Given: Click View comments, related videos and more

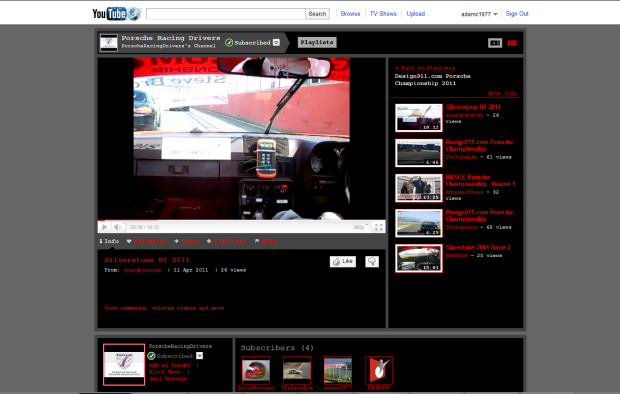Looking at the screenshot, I should point(164,308).
